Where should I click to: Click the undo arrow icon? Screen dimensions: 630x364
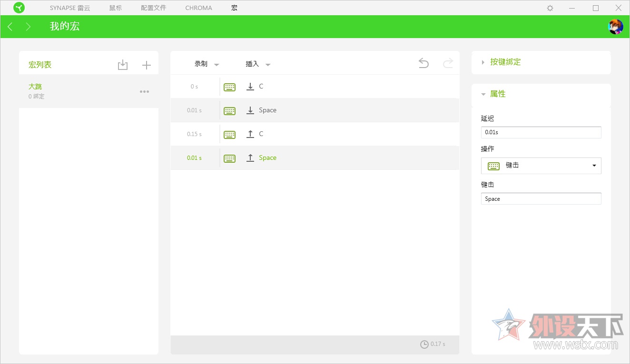pos(423,63)
